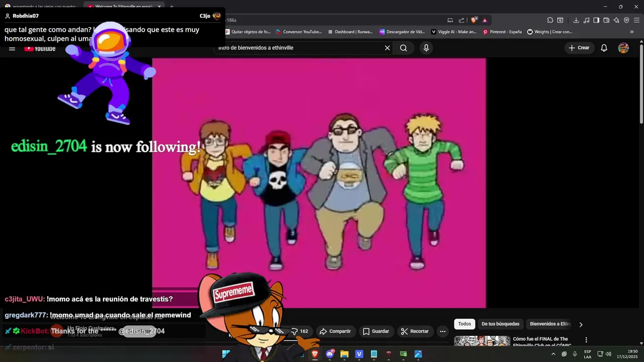Open the Cómo fue el FINAL video thumbnail
644x362 pixels.
click(x=482, y=341)
